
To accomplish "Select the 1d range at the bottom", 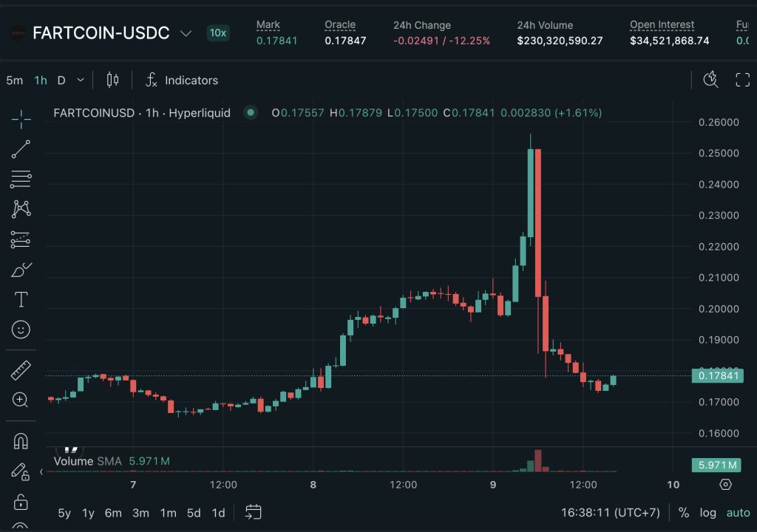I will tap(218, 512).
